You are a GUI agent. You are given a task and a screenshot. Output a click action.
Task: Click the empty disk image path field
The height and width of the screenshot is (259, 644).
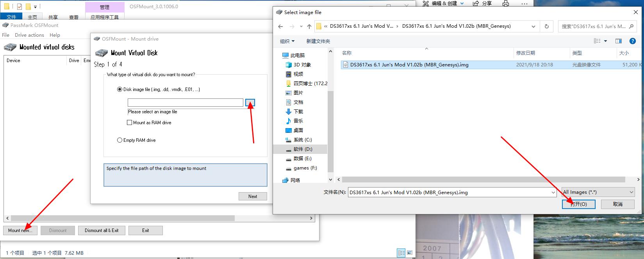click(186, 102)
